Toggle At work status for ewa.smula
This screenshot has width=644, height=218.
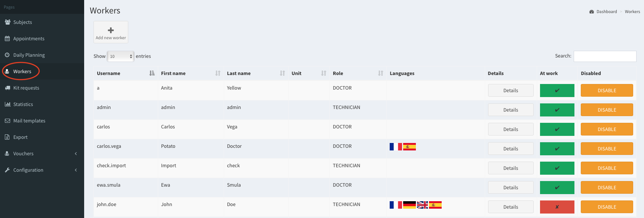[557, 187]
